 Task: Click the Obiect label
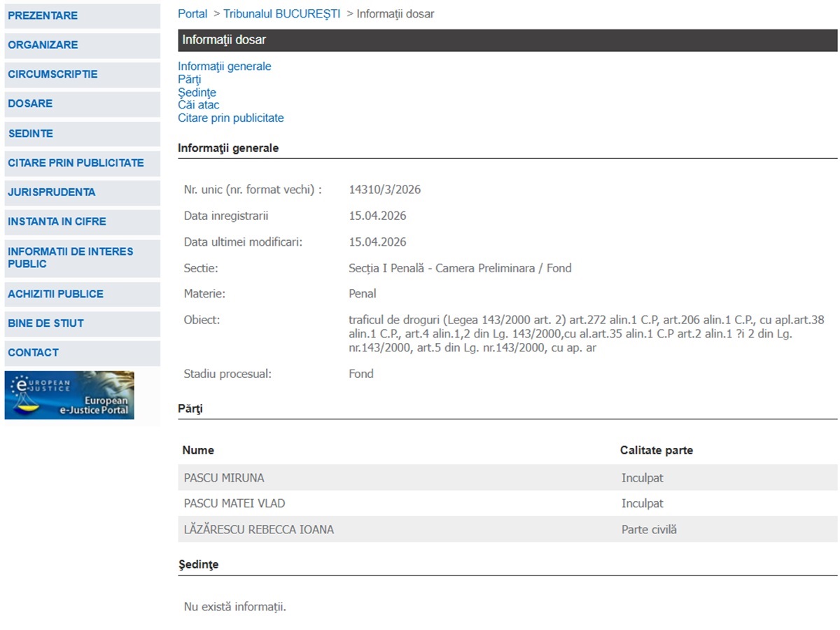tap(202, 321)
